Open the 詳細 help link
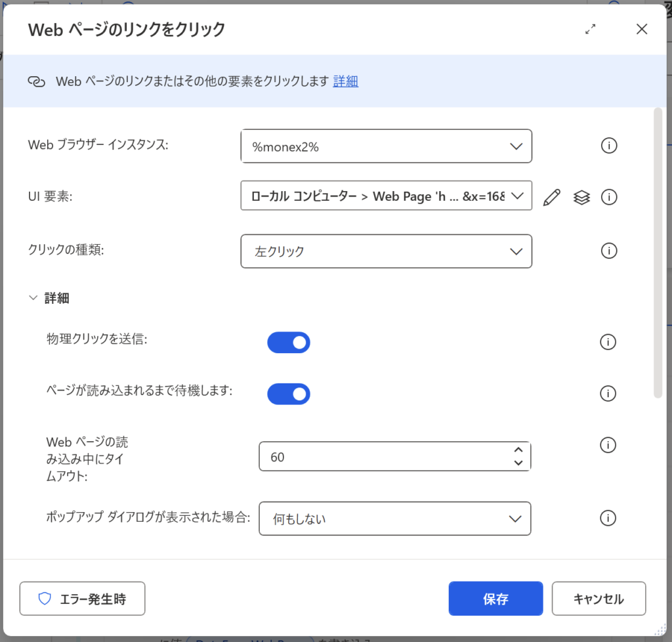672x642 pixels. pyautogui.click(x=346, y=81)
